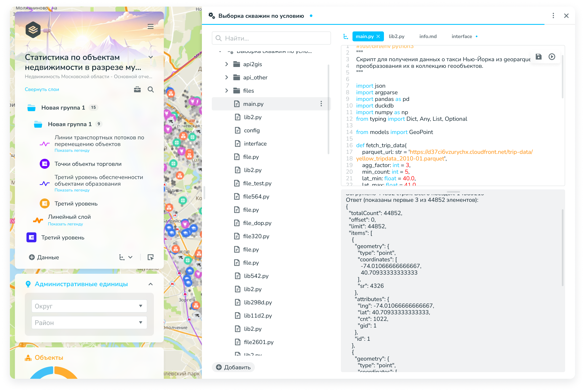Open the dropdown chevron next to tree icon
585x392 pixels.
coord(130,257)
